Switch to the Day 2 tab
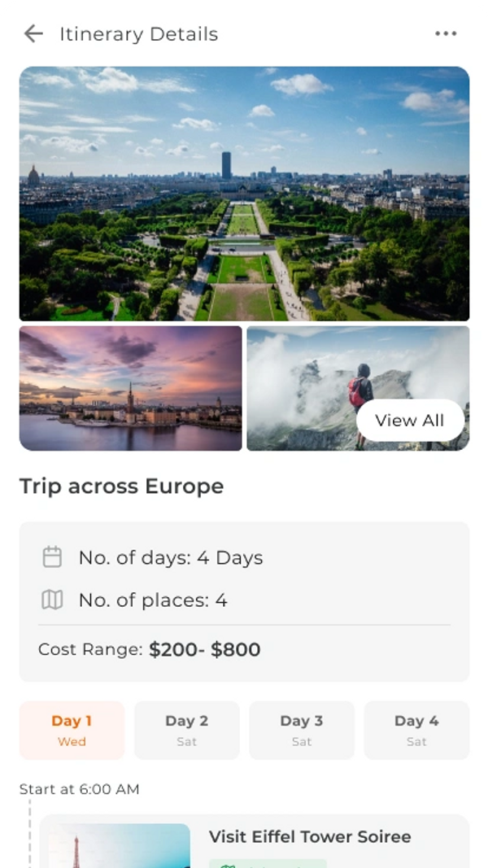488x868 pixels. (x=187, y=730)
